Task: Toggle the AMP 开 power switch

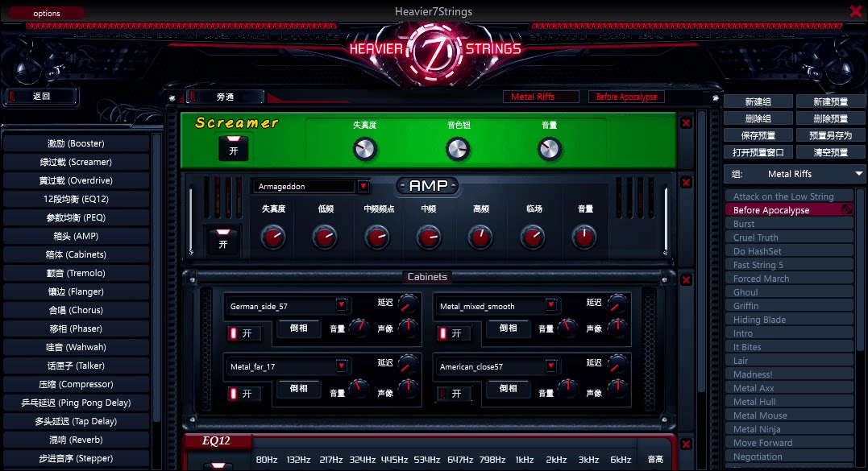Action: (223, 241)
